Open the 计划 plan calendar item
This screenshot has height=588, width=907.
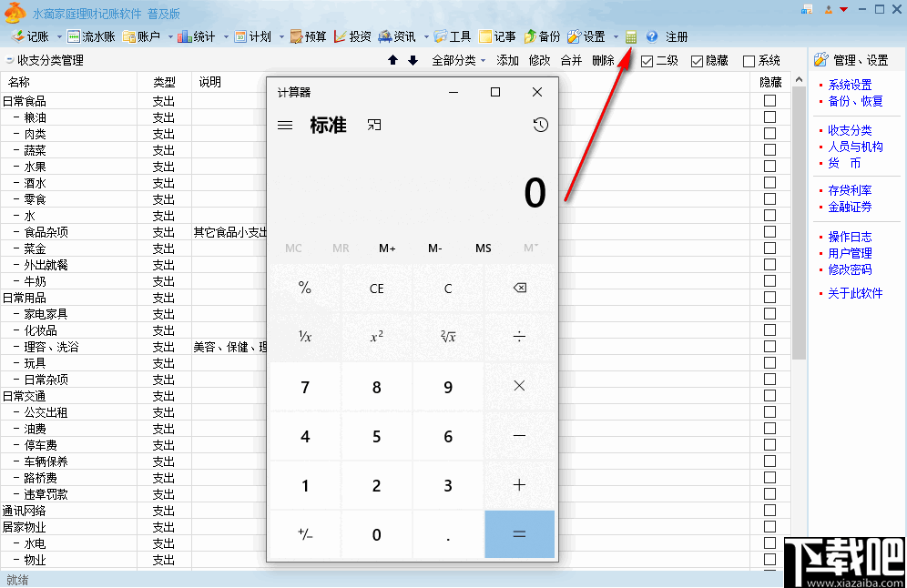[253, 37]
